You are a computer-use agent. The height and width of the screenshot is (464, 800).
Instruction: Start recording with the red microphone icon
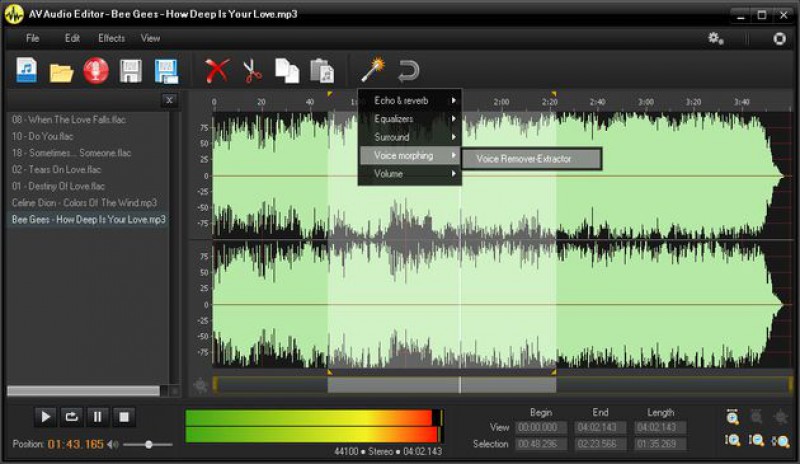point(95,71)
